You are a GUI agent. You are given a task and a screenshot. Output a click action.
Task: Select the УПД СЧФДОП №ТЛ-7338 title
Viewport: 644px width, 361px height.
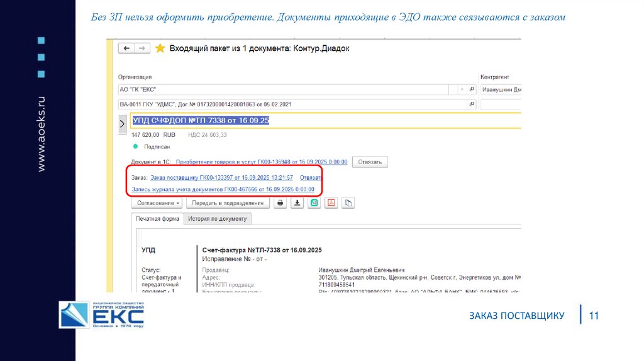[x=201, y=120]
